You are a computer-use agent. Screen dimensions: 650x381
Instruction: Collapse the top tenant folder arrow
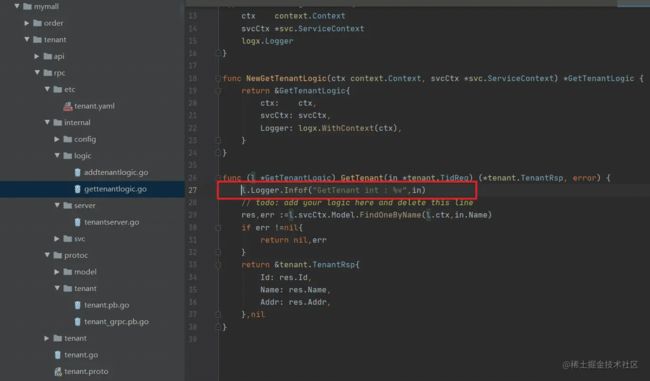click(27, 39)
